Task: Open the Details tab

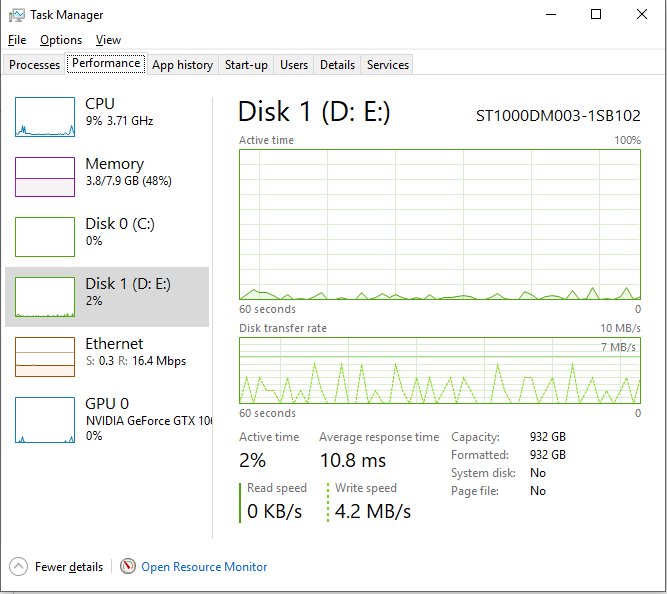Action: click(337, 65)
